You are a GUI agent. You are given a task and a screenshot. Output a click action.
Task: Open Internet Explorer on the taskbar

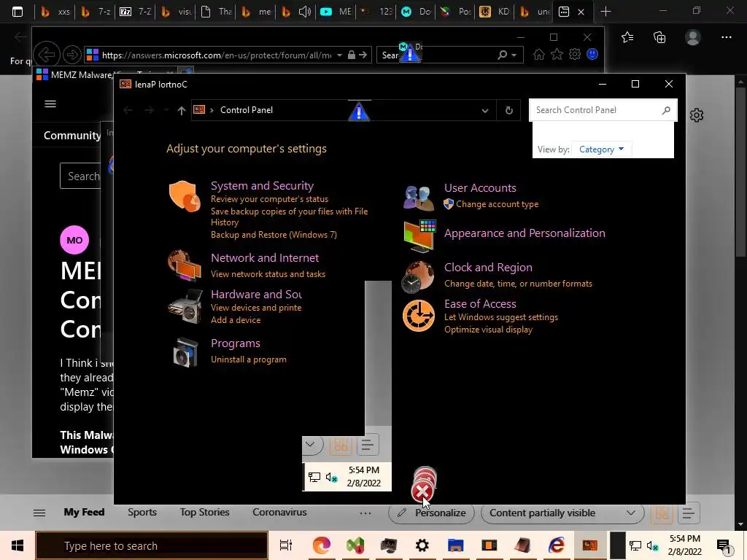tap(556, 545)
